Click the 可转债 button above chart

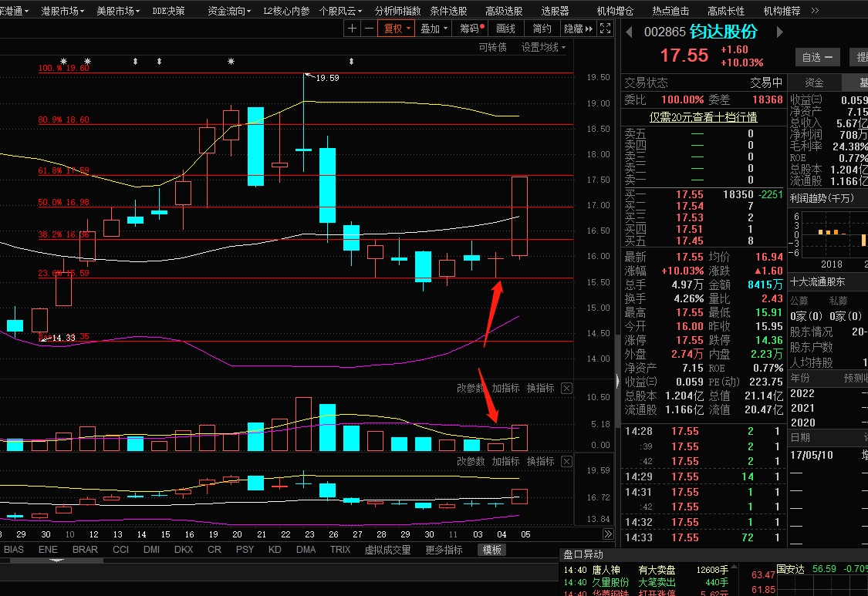493,48
